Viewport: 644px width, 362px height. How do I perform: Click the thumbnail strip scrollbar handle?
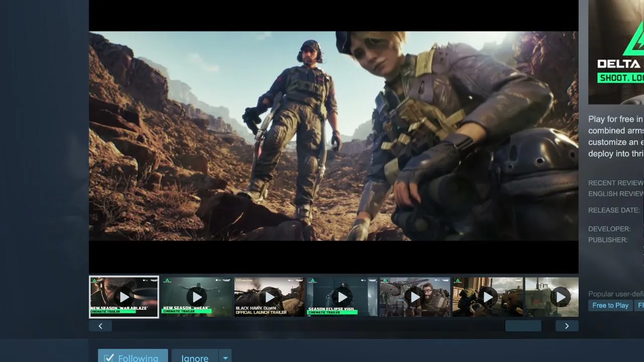click(523, 326)
